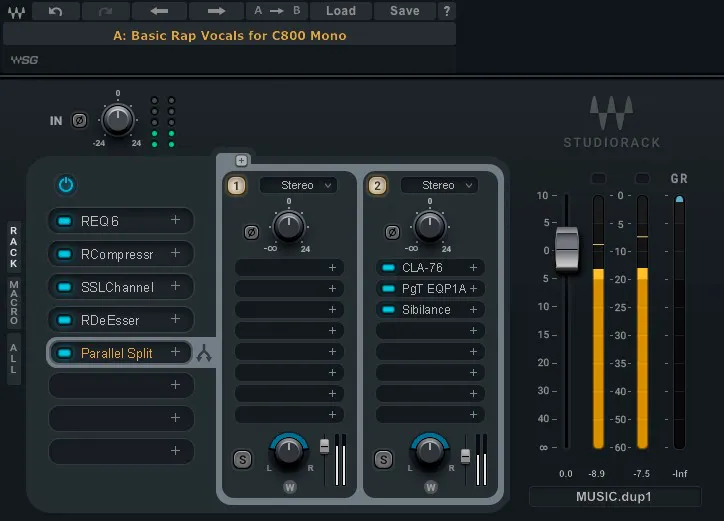Bypass the Parallel Split slot
This screenshot has height=521, width=724.
pyautogui.click(x=65, y=353)
